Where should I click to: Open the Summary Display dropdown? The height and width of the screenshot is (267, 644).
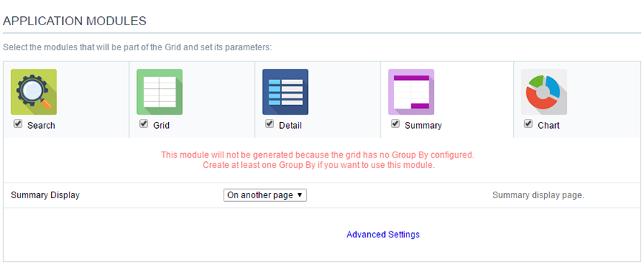[265, 195]
